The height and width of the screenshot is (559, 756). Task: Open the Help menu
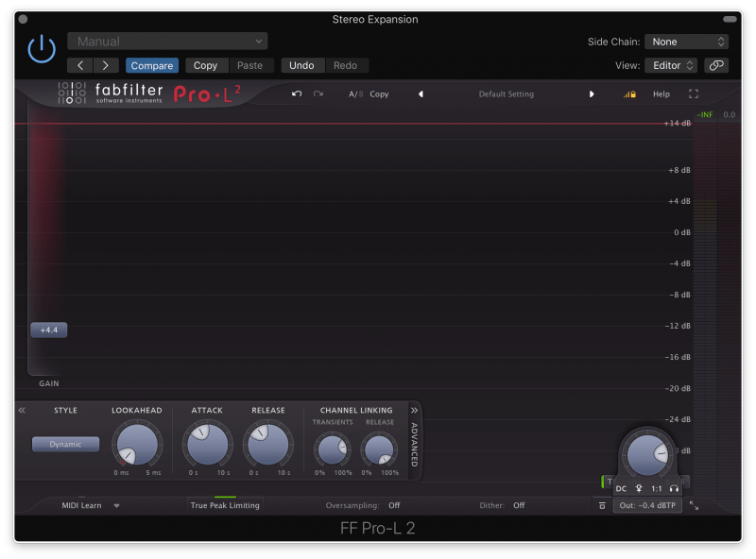pyautogui.click(x=661, y=94)
